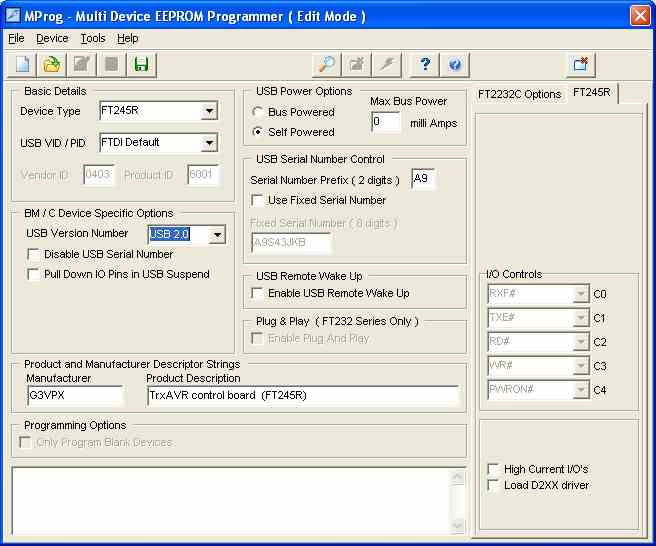This screenshot has width=656, height=546.
Task: Toggle Enable USB Remote Wake Up
Action: tap(258, 293)
